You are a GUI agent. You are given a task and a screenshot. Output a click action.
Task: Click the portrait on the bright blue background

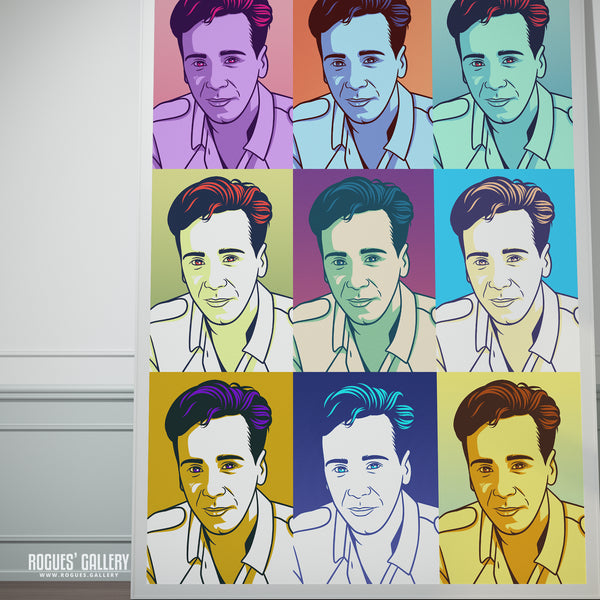point(507,271)
